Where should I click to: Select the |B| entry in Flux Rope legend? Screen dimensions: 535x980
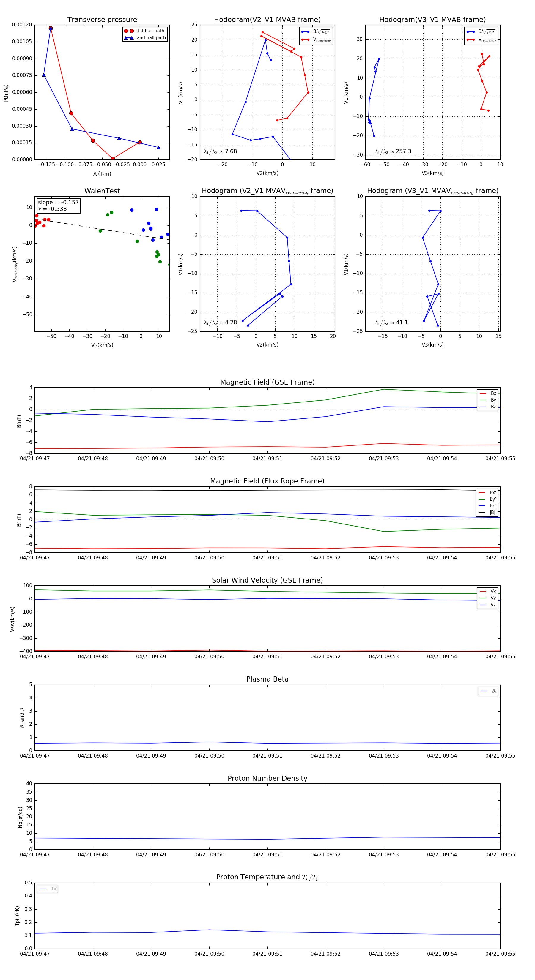(x=487, y=513)
